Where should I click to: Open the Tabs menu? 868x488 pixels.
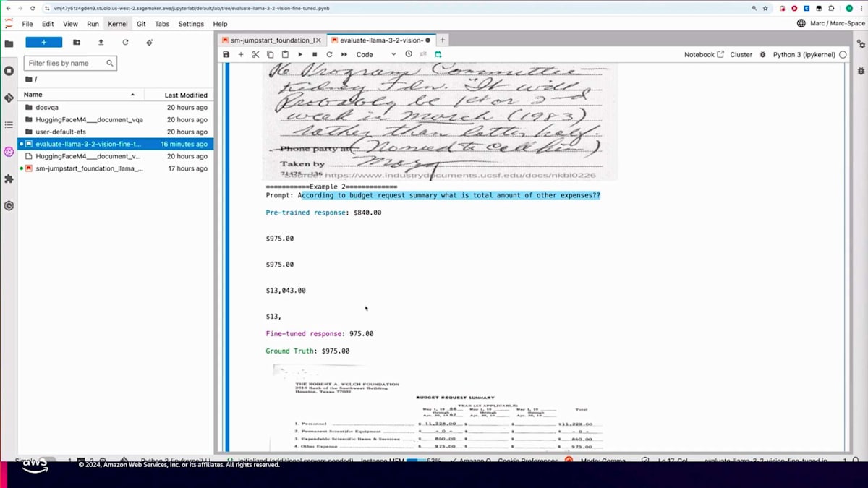click(162, 24)
